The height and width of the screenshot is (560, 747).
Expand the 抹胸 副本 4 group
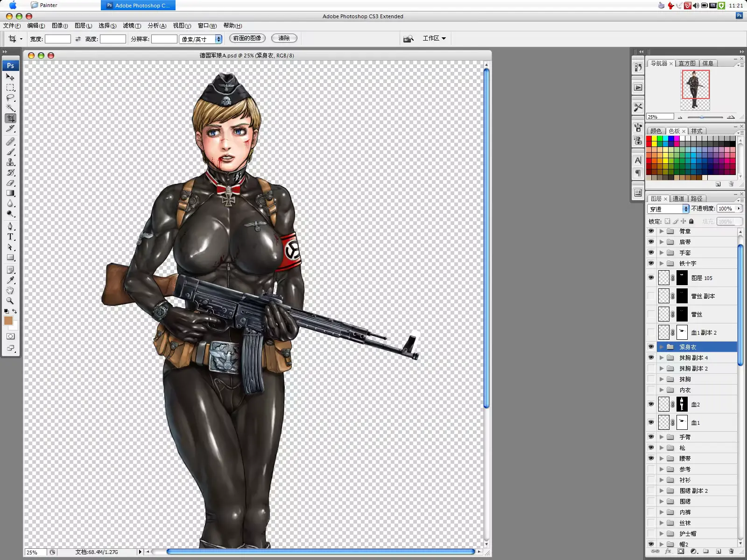[662, 357]
